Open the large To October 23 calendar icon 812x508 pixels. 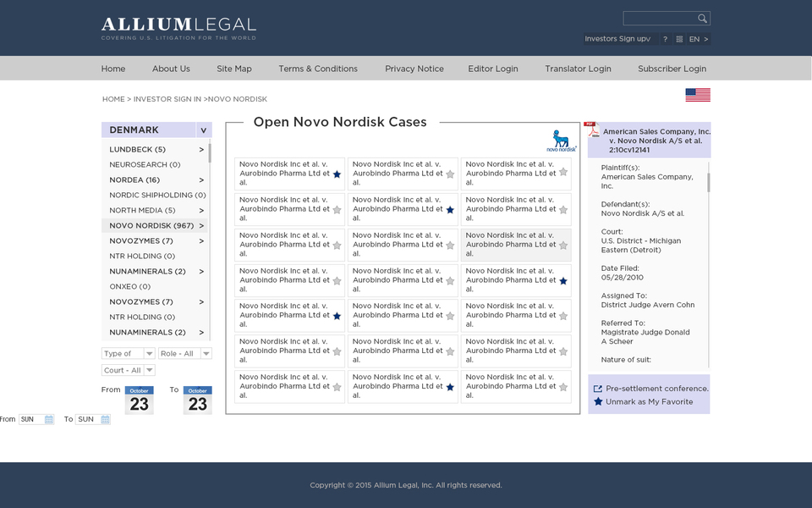[x=197, y=400]
